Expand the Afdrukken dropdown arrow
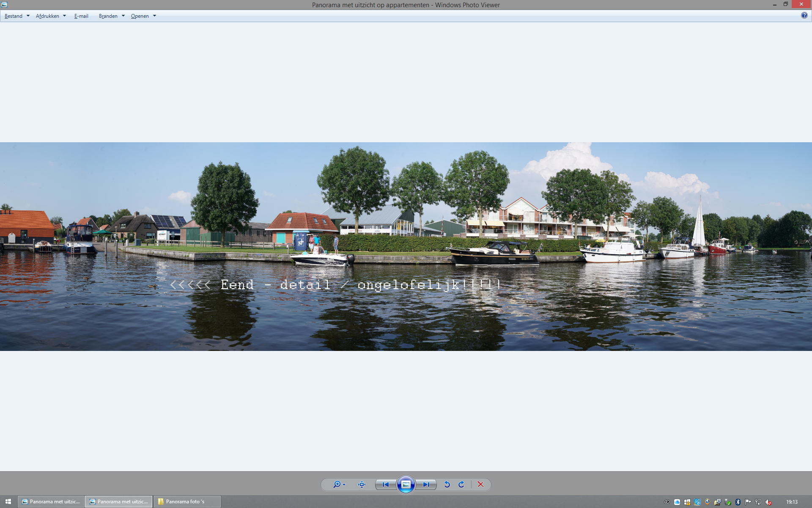This screenshot has width=812, height=508. 64,16
